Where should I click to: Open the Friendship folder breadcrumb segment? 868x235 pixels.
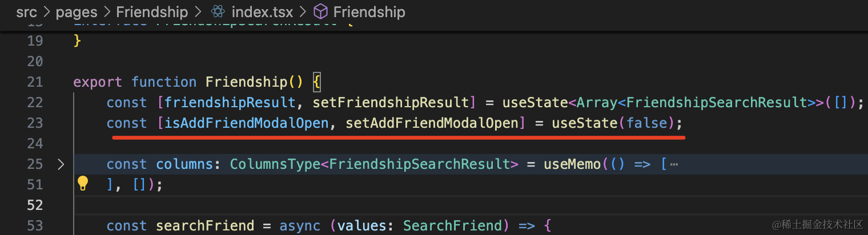[x=152, y=11]
